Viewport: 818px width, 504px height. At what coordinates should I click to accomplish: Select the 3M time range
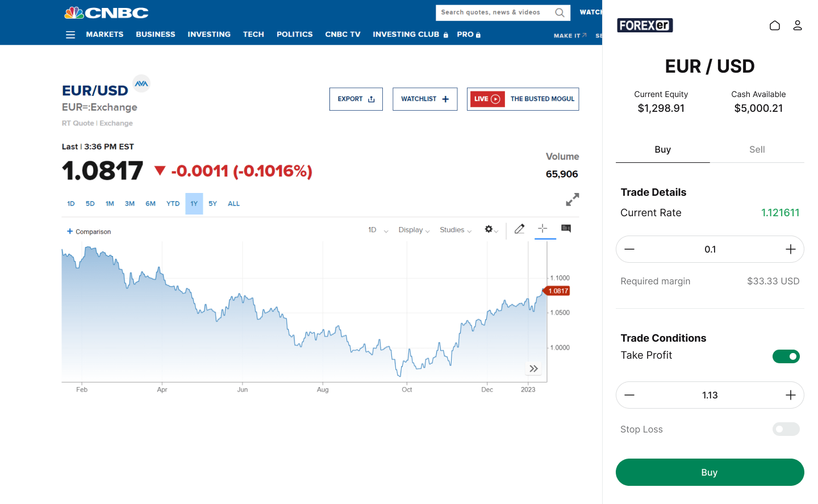(x=130, y=204)
